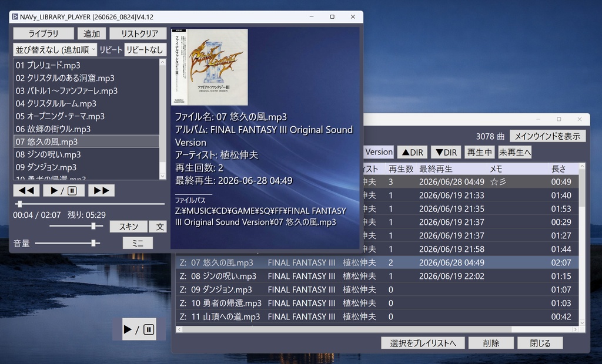Maximize the library window
Viewport: 602px width, 364px height.
click(x=559, y=119)
